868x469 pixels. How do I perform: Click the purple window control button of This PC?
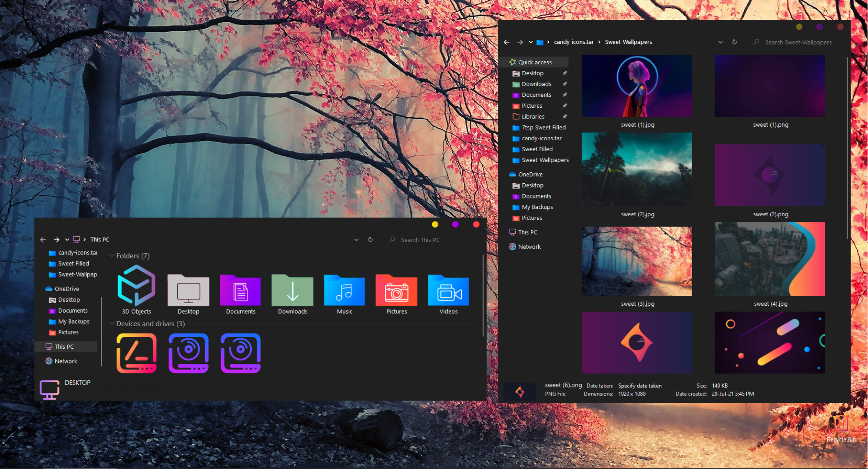pyautogui.click(x=455, y=225)
